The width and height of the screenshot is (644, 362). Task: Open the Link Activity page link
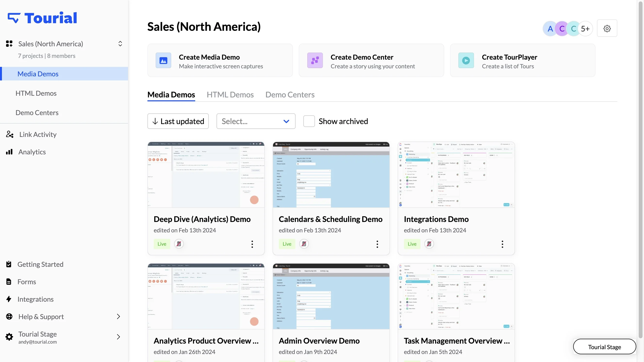tap(38, 134)
